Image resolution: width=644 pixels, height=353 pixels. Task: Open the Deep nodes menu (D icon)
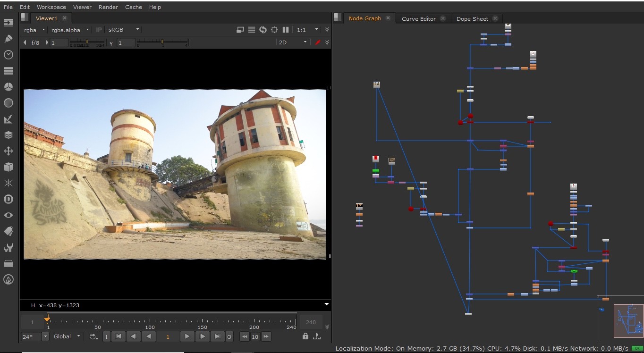[x=8, y=199]
